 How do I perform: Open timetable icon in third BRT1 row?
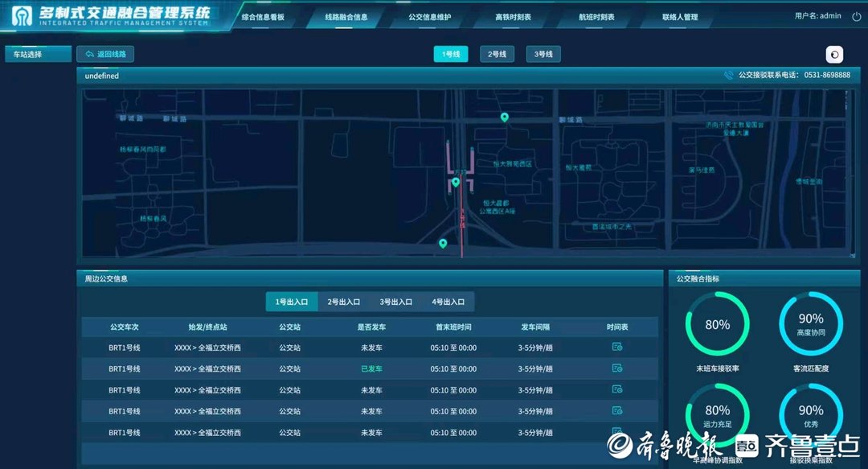click(x=617, y=389)
